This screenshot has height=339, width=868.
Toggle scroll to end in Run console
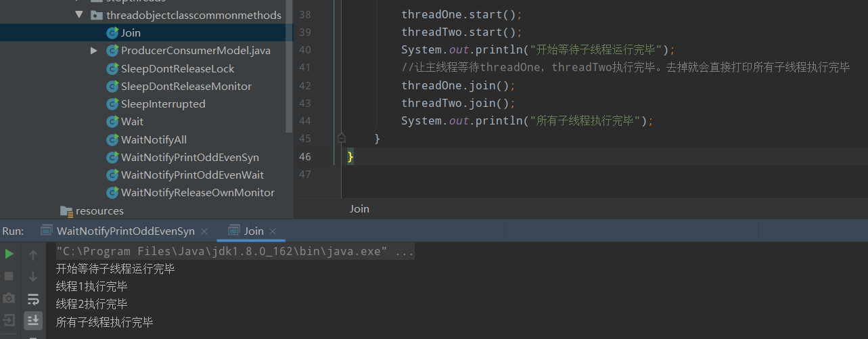click(33, 320)
